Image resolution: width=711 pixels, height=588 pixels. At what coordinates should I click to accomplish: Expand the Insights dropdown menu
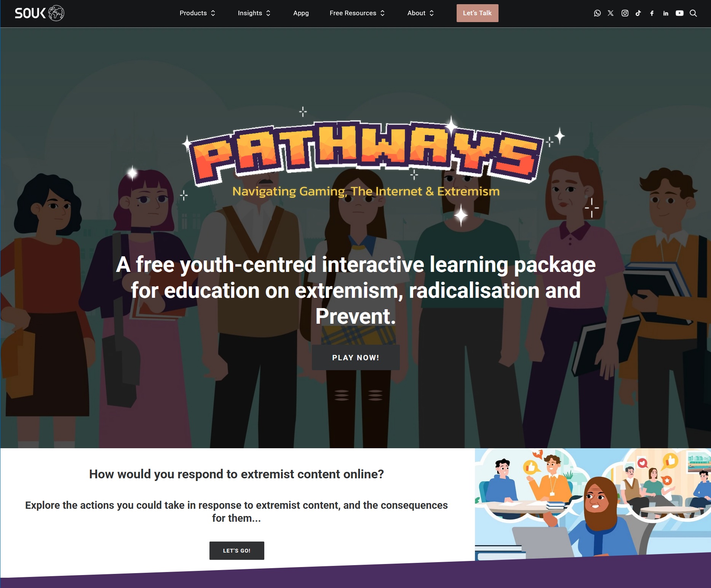pos(254,13)
